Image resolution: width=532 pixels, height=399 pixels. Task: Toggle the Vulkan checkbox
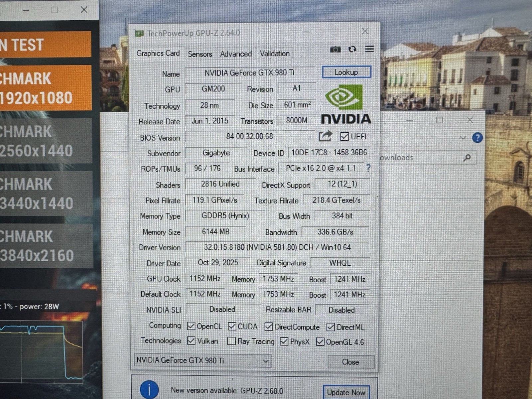pyautogui.click(x=191, y=340)
